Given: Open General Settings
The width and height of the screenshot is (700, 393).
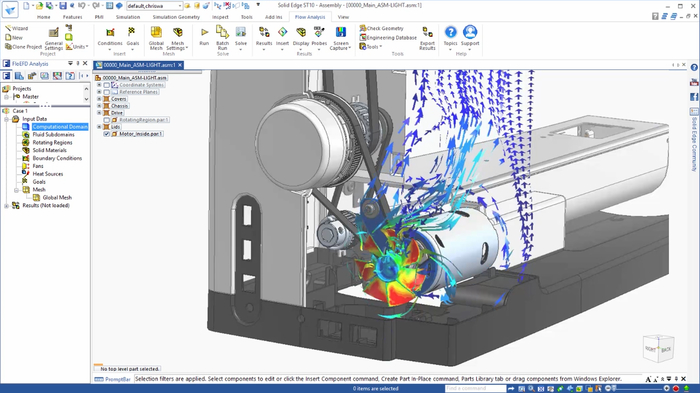Looking at the screenshot, I should click(54, 38).
